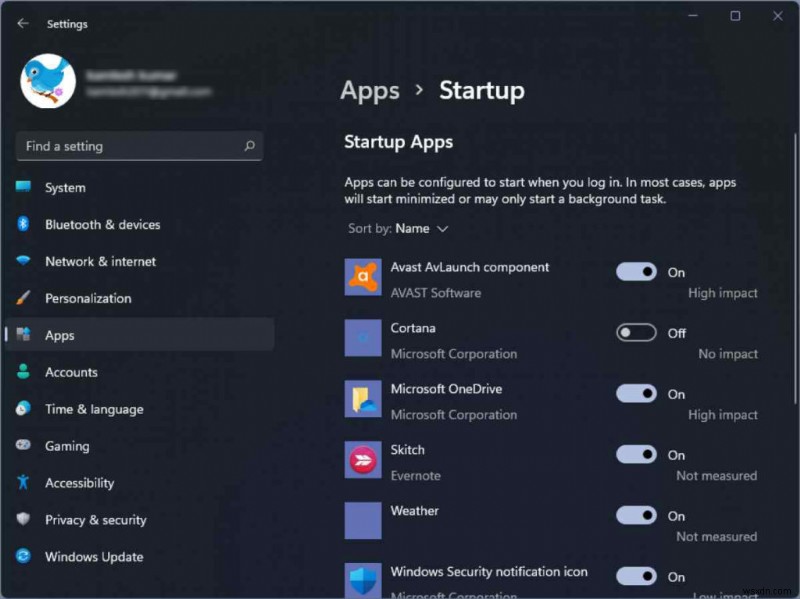The height and width of the screenshot is (599, 800).
Task: Open Privacy & security settings
Action: [x=95, y=520]
